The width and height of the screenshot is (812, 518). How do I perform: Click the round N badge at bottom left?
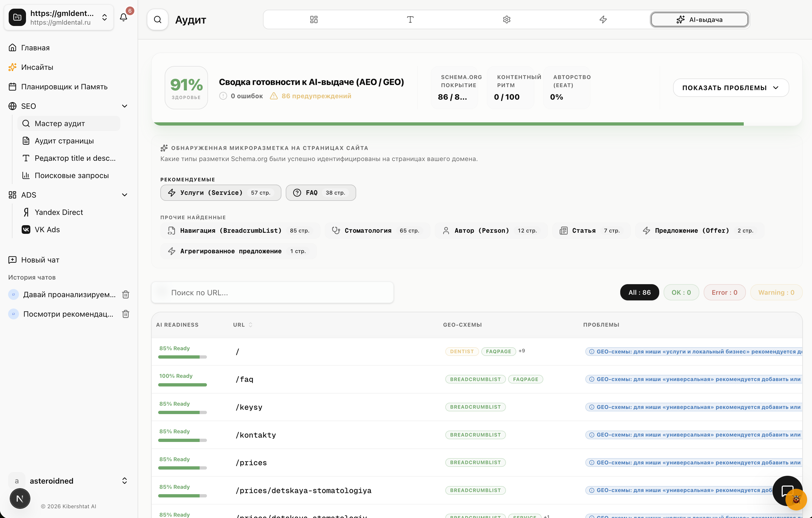20,499
